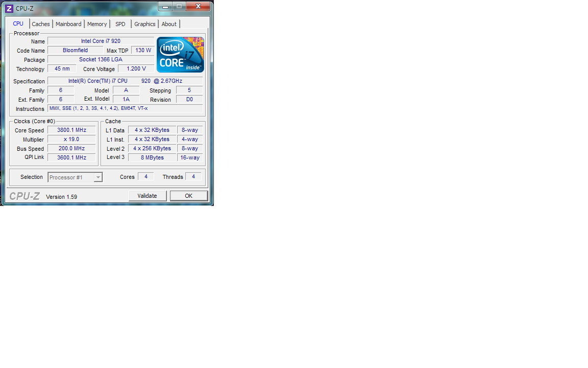Click the Stepping value 5
The height and width of the screenshot is (368, 588).
pos(189,90)
